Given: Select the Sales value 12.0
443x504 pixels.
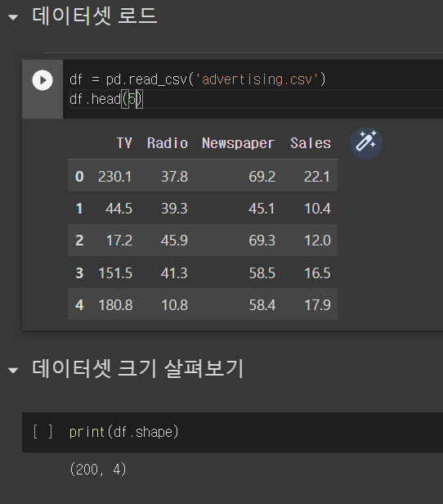Looking at the screenshot, I should coord(317,240).
